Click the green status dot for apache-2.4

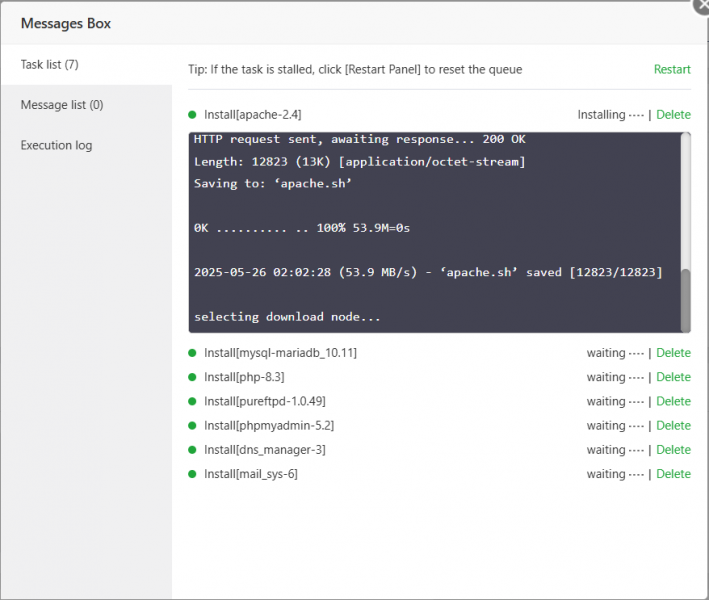(192, 115)
